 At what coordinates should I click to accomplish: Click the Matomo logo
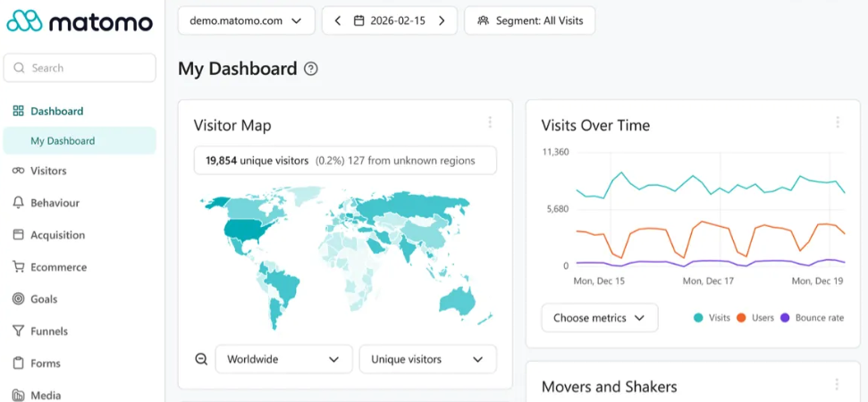(80, 21)
